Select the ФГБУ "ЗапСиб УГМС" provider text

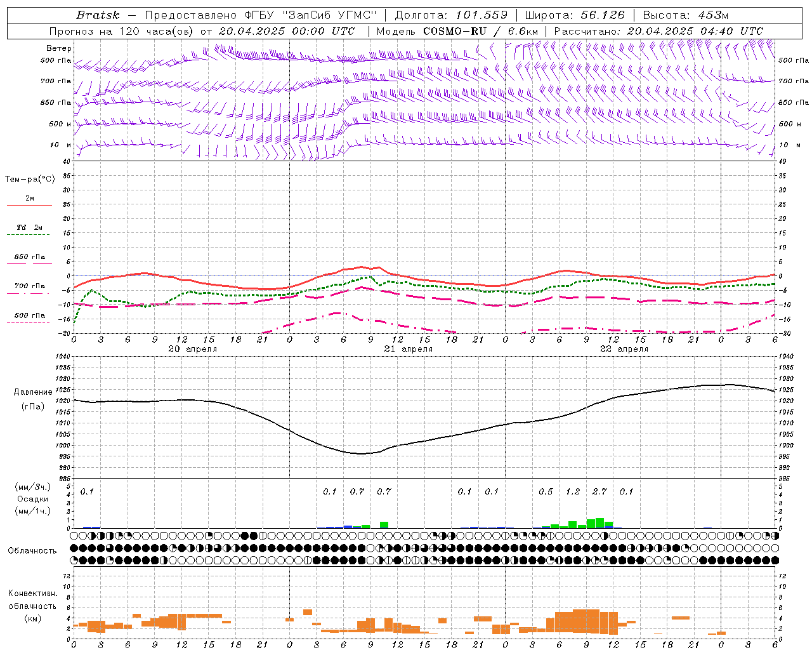coord(311,15)
